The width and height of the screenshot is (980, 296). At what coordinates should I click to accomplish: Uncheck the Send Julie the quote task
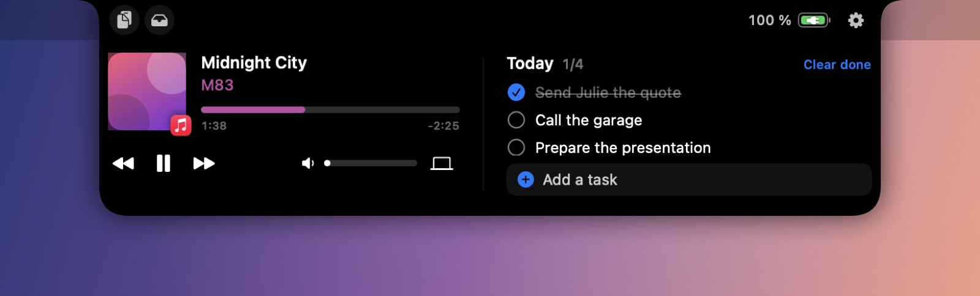click(516, 92)
